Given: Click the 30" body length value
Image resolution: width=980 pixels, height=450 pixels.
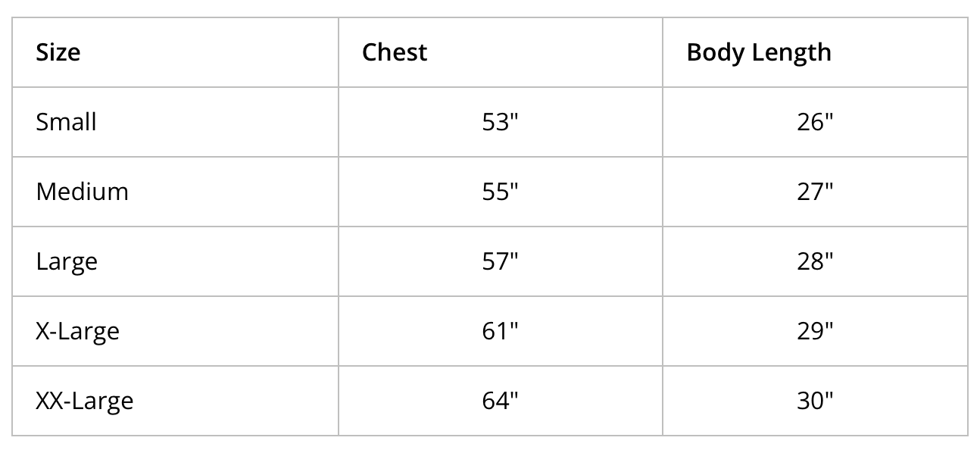Looking at the screenshot, I should click(815, 401).
